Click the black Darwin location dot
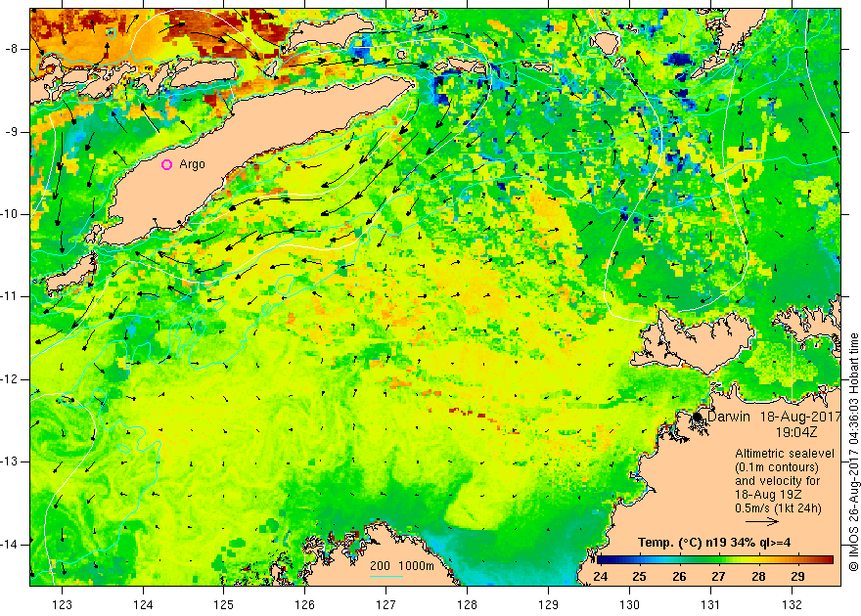Viewport: 861px width, 616px height. coord(698,417)
